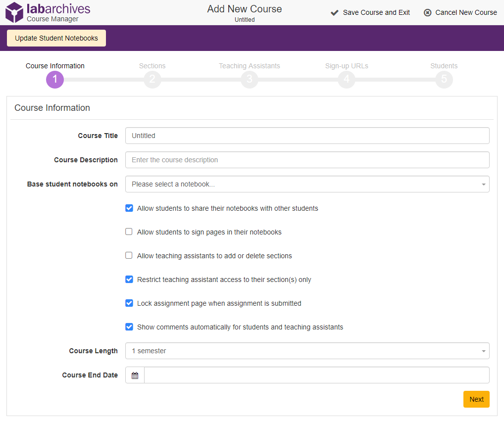Screen dimensions: 504x421
Task: Open the Base student notebooks on dropdown
Action: [x=307, y=184]
